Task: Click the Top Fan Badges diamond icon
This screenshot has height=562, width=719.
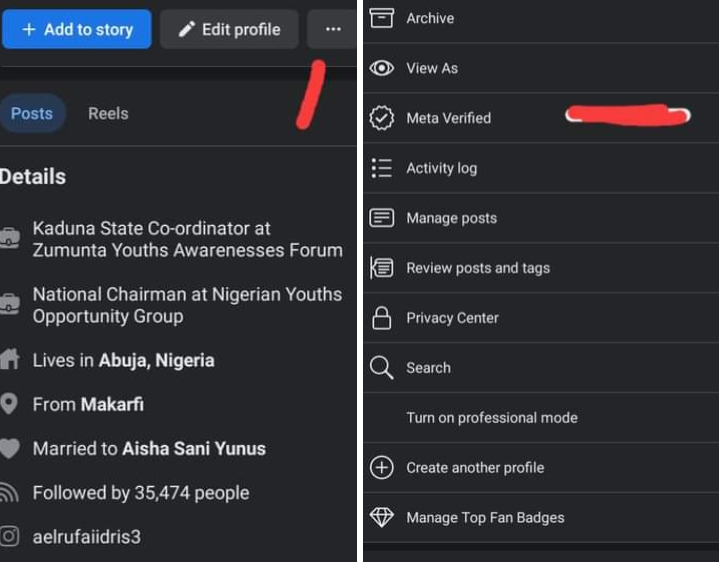Action: (381, 518)
